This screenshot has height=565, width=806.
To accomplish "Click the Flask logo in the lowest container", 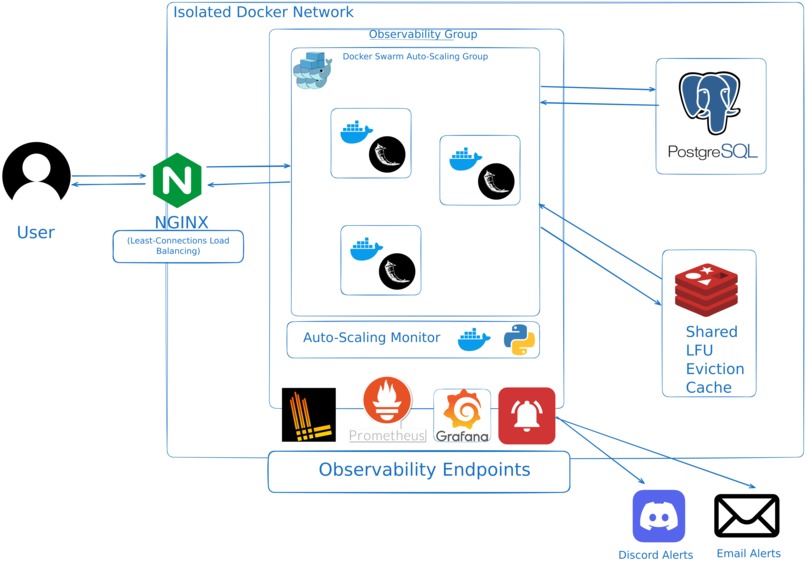I will tap(397, 271).
